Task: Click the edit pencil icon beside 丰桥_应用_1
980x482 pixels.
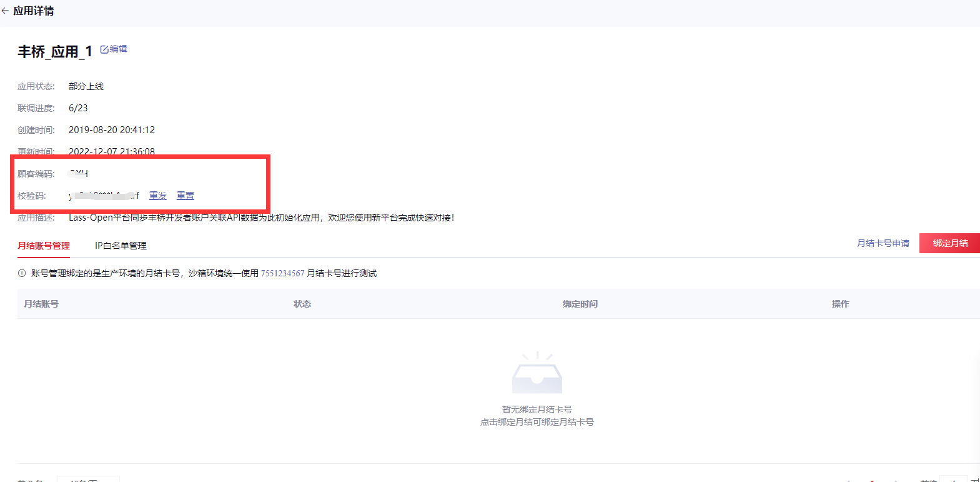Action: point(104,49)
